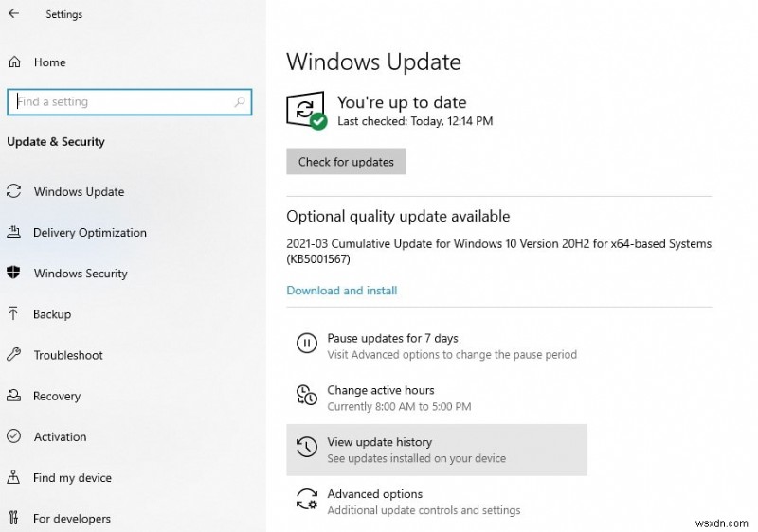The height and width of the screenshot is (532, 758).
Task: Click the up-to-date status icon with green check
Action: click(x=306, y=110)
